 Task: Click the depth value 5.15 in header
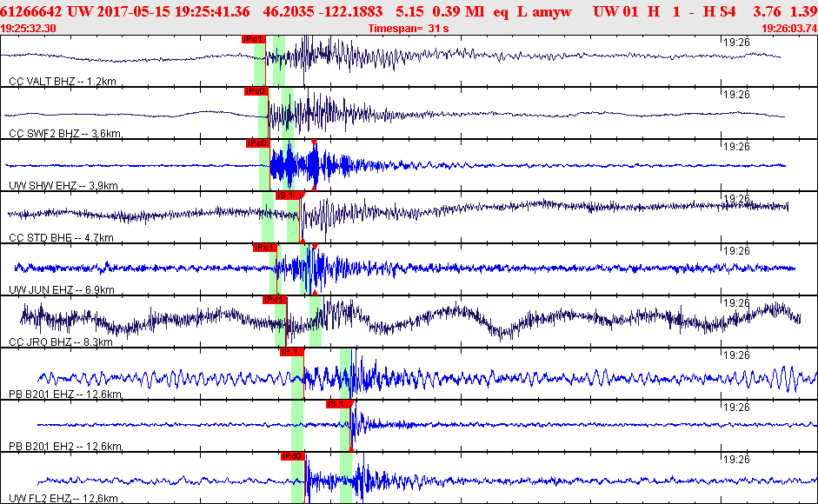[x=409, y=11]
